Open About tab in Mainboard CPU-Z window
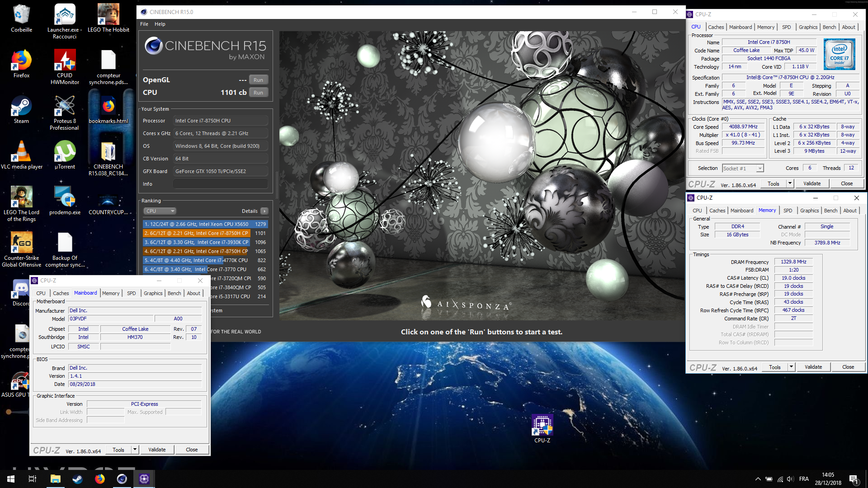 click(x=193, y=293)
